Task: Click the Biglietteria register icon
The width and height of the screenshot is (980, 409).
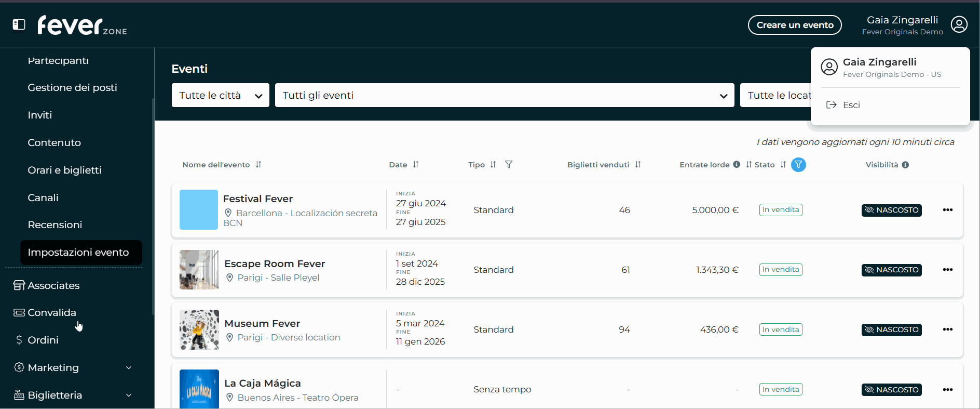Action: [x=19, y=395]
